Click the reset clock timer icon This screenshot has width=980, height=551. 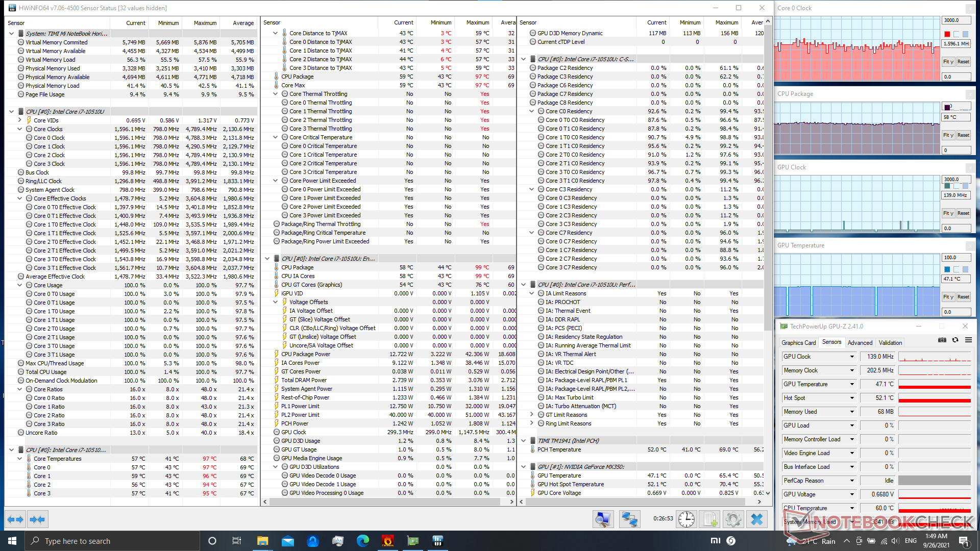click(x=687, y=519)
